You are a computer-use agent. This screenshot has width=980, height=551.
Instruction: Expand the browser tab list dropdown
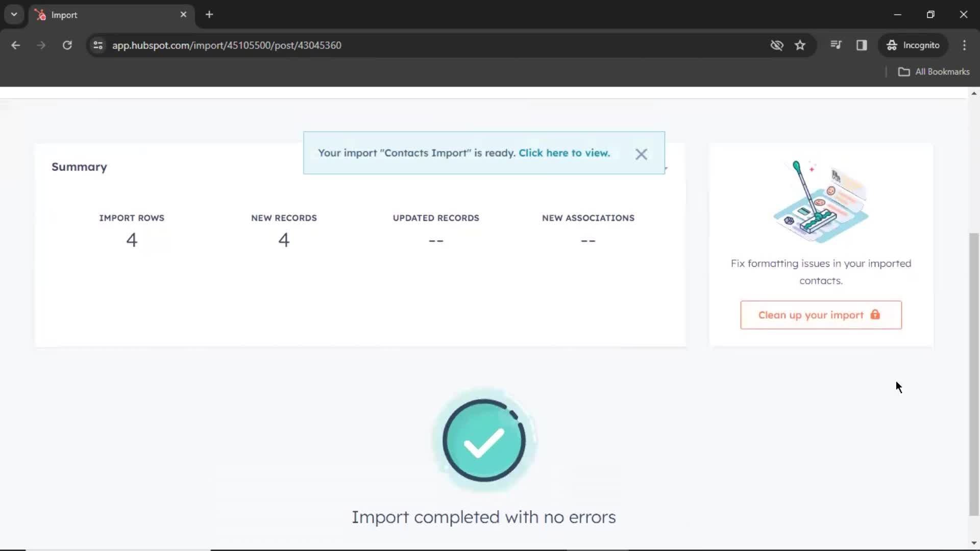click(x=13, y=14)
